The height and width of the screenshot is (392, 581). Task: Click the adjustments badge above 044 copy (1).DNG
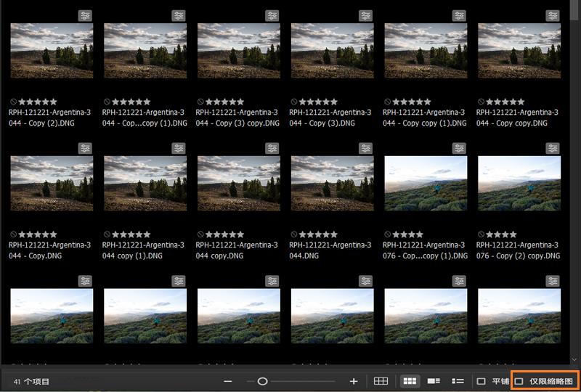click(179, 149)
